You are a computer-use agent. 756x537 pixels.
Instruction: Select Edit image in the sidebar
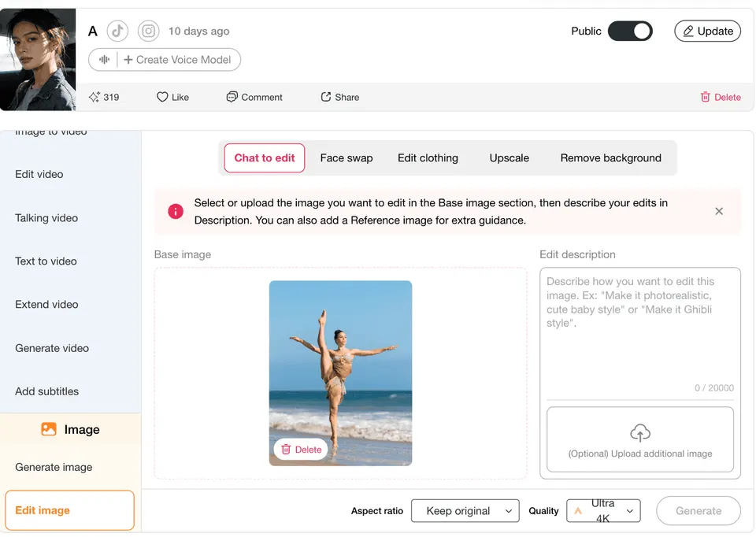(x=69, y=510)
